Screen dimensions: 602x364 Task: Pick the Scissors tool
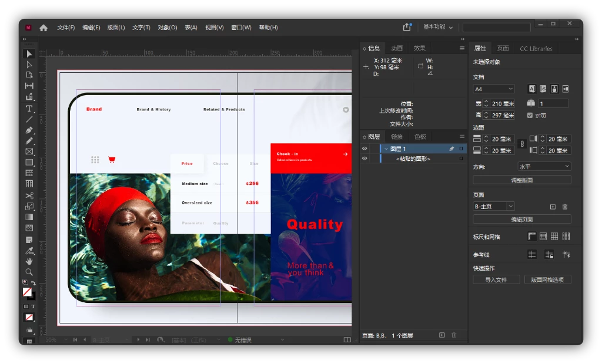point(29,196)
